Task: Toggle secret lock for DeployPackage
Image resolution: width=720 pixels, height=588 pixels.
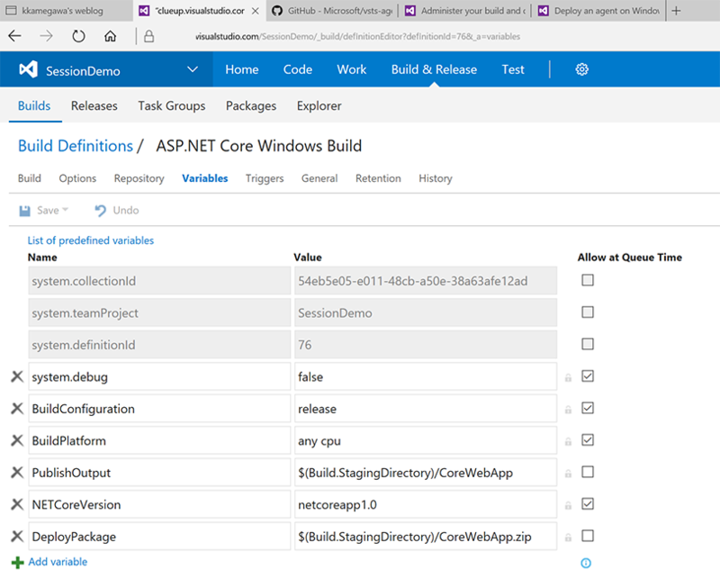Action: pyautogui.click(x=568, y=537)
